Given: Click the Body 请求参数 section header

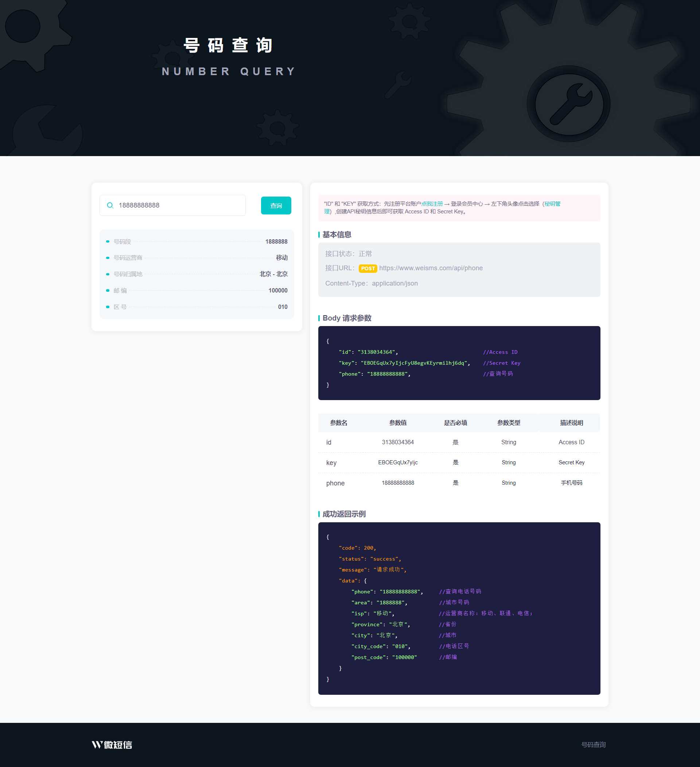Looking at the screenshot, I should point(346,318).
